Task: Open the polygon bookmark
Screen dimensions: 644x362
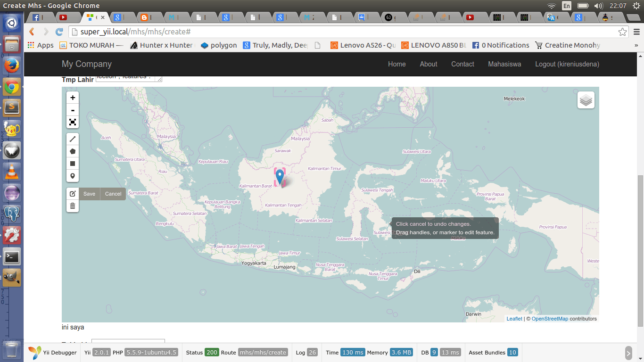Action: 219,45
